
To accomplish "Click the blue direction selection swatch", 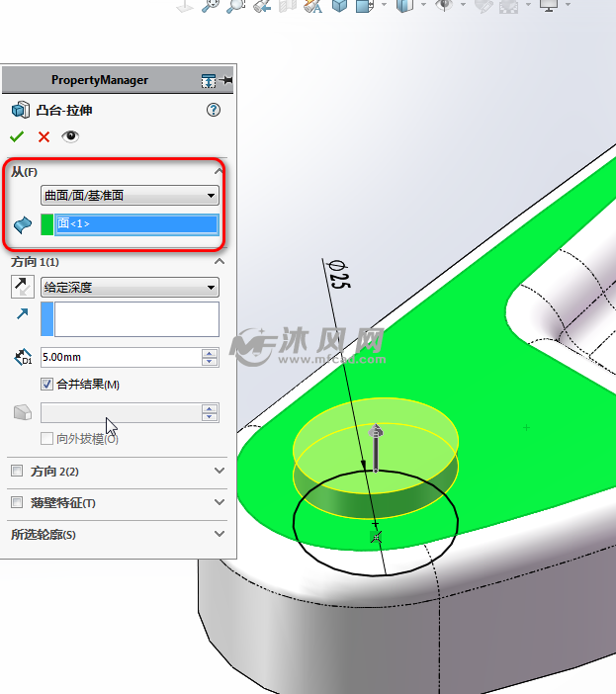I will point(46,319).
